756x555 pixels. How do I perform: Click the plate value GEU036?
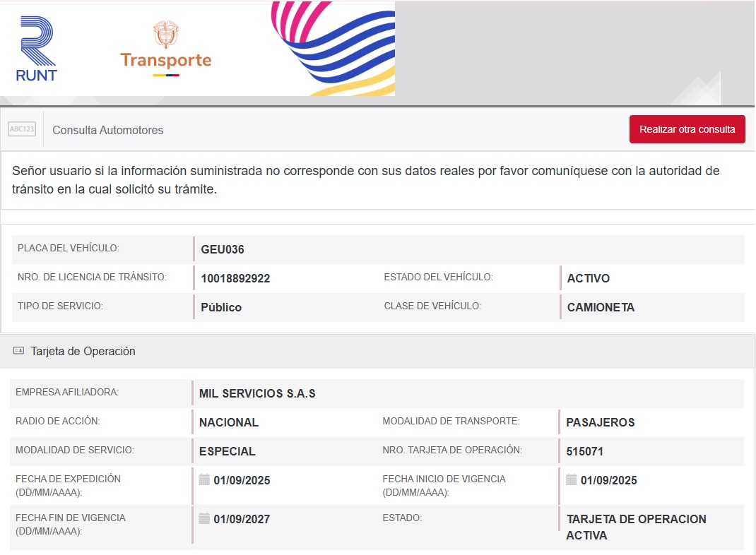click(222, 249)
